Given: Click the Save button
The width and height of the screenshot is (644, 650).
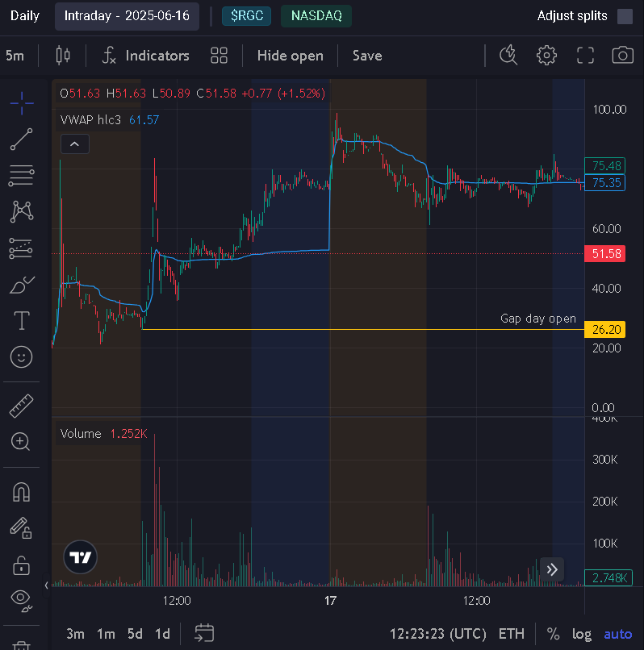Looking at the screenshot, I should (367, 56).
